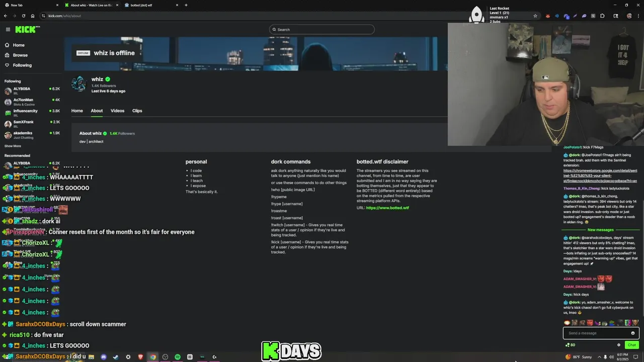Reload the page using the refresh icon
Viewport: 644px width, 362px height.
(23, 16)
